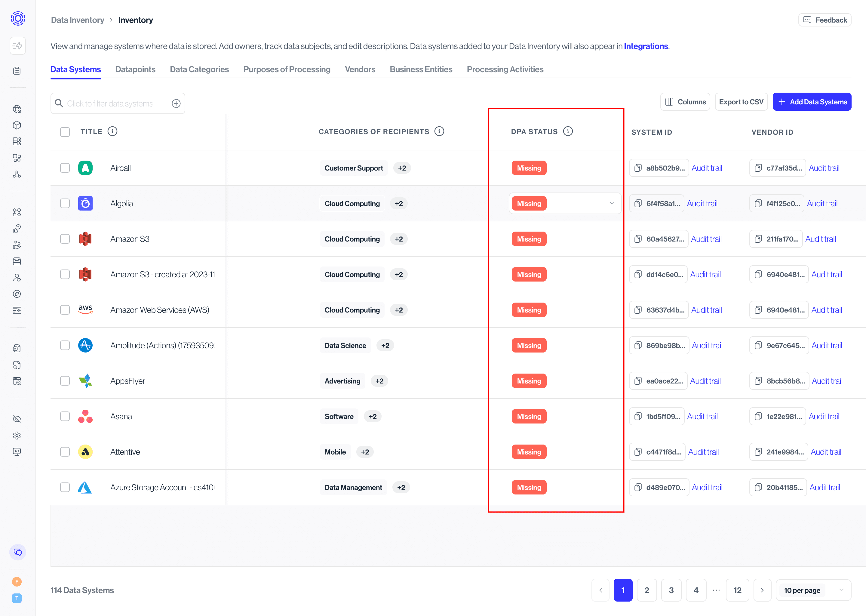
Task: Switch to the Processing Activities tab
Action: coord(505,69)
